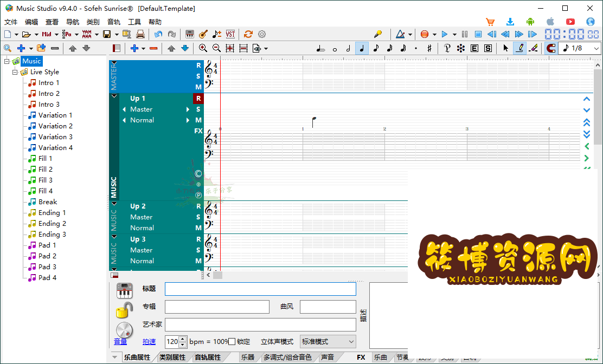Viewport: 603px width, 364px height.
Task: Select Pad 4 in the tree
Action: coord(47,278)
